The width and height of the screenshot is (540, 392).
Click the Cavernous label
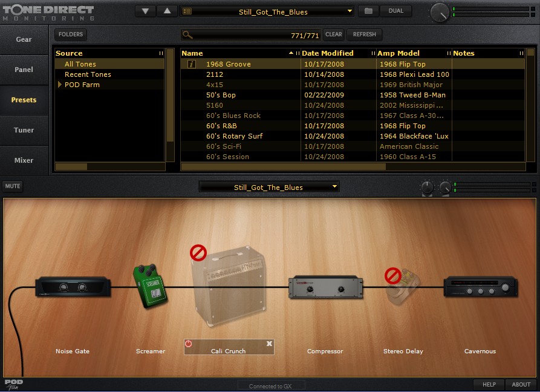[480, 351]
